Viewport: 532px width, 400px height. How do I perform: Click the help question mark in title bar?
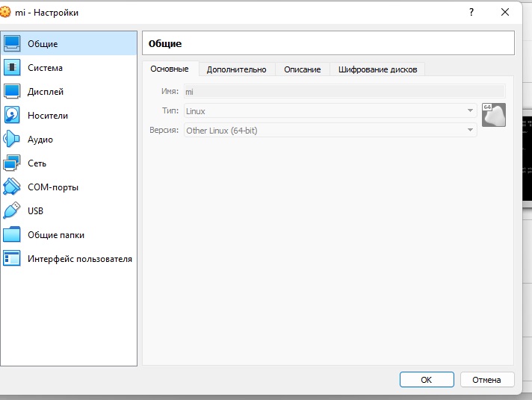coord(471,12)
